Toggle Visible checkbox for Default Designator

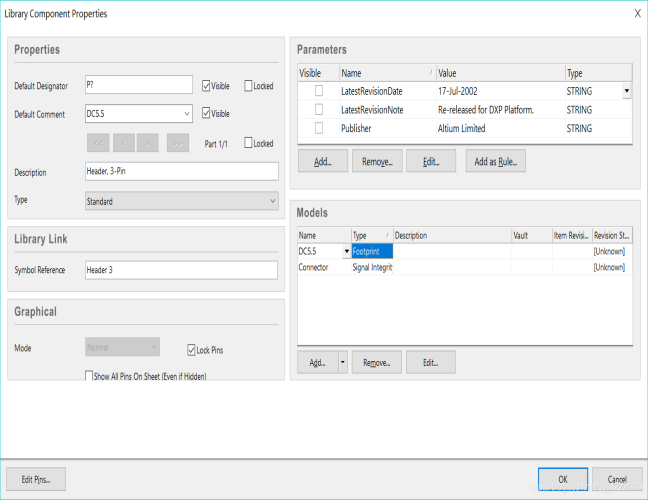pyautogui.click(x=207, y=86)
